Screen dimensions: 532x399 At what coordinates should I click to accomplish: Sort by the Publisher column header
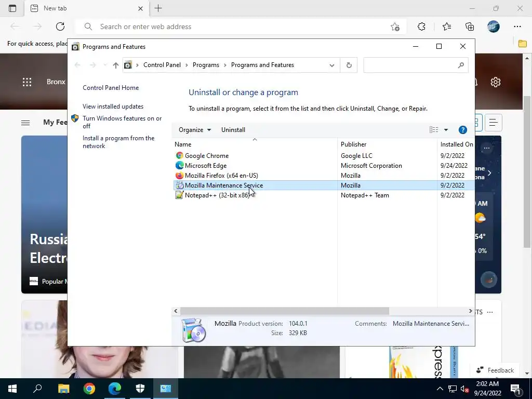(387, 144)
